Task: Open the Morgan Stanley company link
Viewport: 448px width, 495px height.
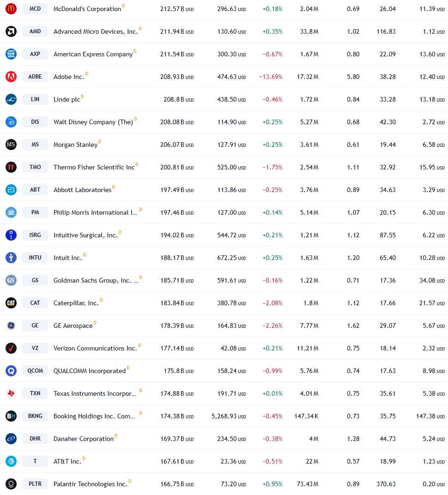Action: (75, 145)
